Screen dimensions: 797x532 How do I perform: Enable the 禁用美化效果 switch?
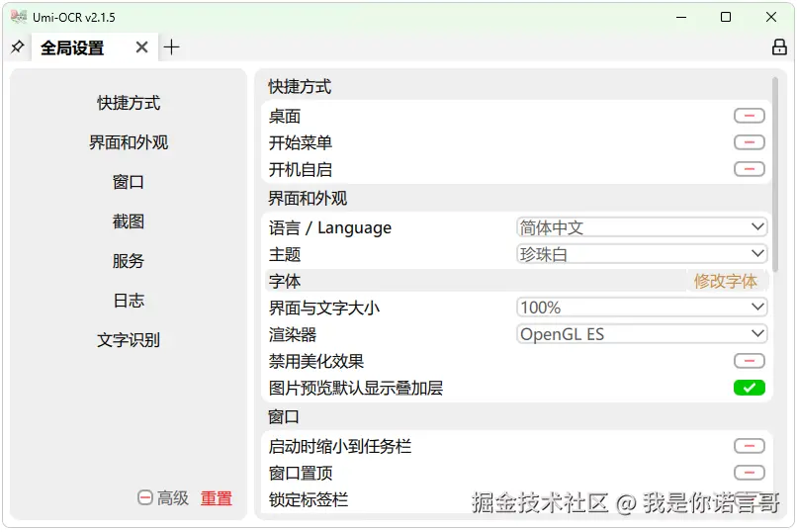tap(749, 361)
